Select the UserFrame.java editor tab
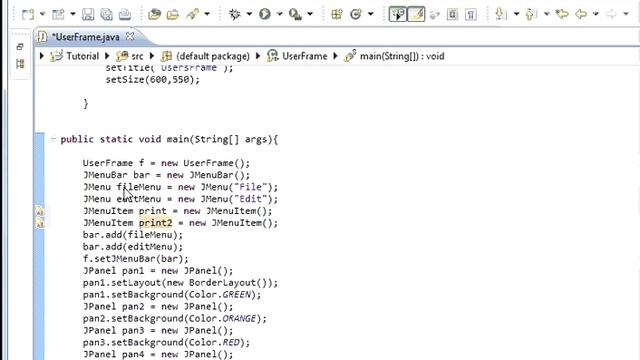 pos(86,37)
